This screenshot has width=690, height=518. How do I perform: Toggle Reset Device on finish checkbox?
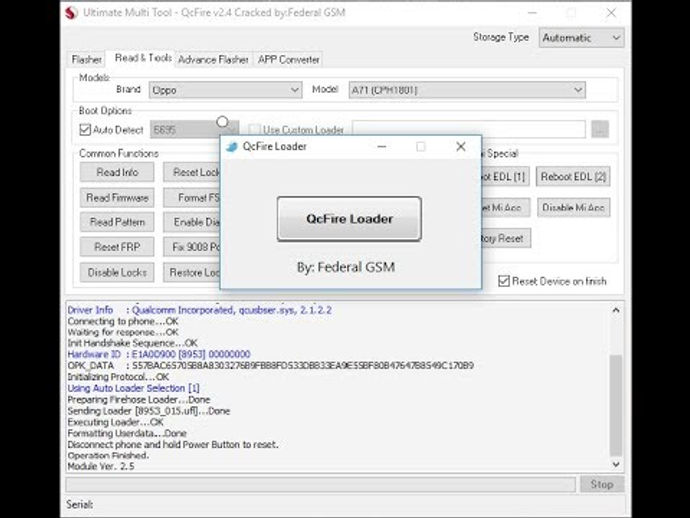tap(504, 281)
